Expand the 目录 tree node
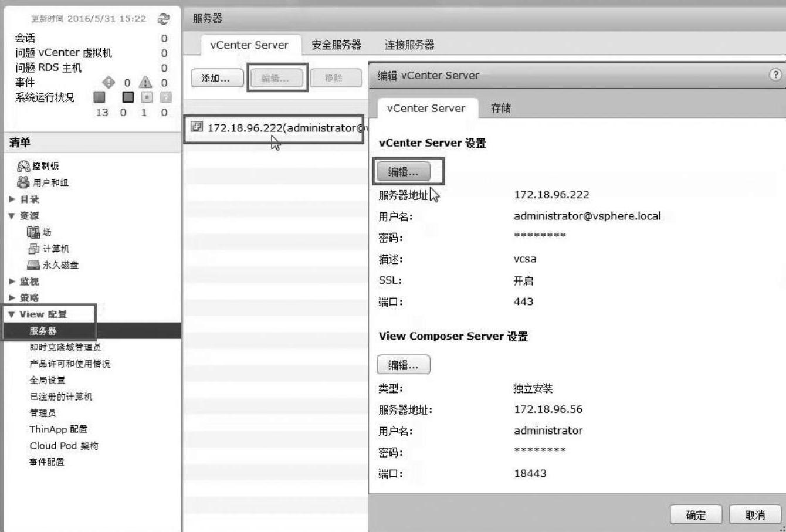The width and height of the screenshot is (786, 532). [x=12, y=199]
